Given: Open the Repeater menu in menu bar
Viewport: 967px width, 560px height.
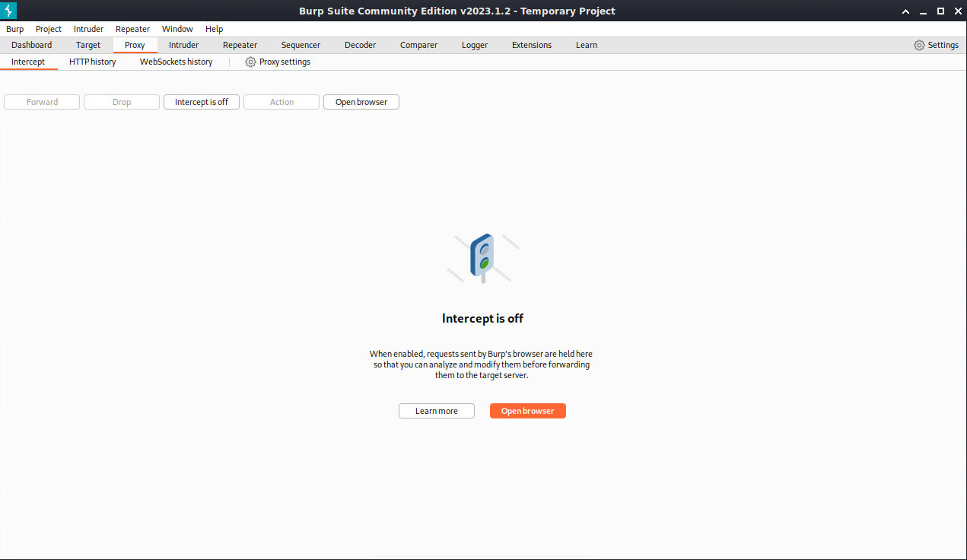Looking at the screenshot, I should 132,29.
